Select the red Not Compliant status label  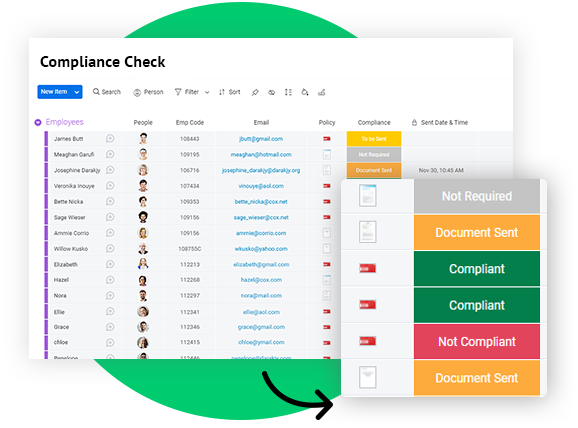(x=477, y=341)
